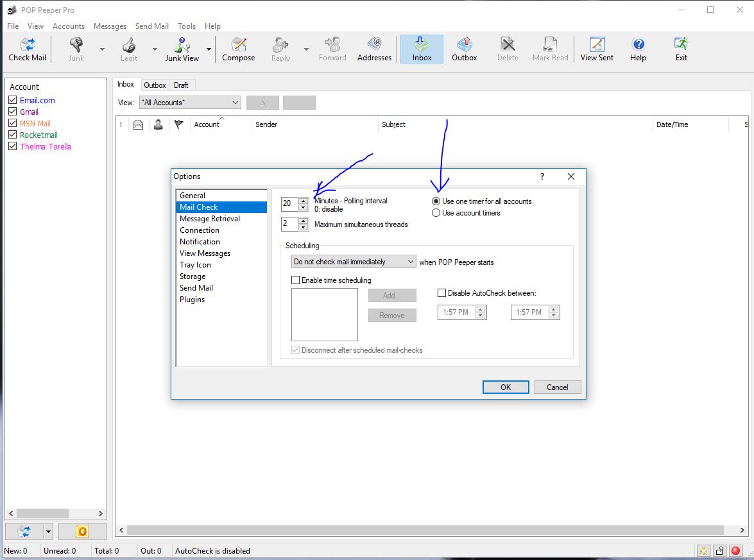Viewport: 754px width, 560px height.
Task: Click the Options dialog help question mark
Action: pos(542,176)
